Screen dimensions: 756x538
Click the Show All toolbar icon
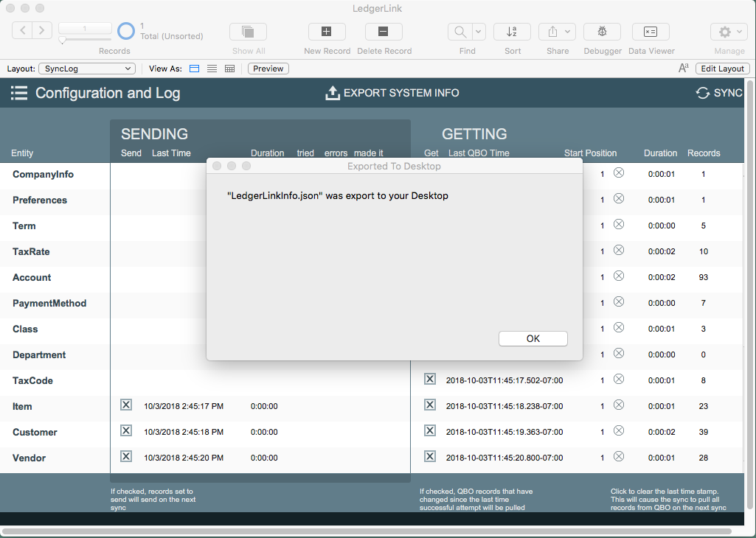click(249, 32)
